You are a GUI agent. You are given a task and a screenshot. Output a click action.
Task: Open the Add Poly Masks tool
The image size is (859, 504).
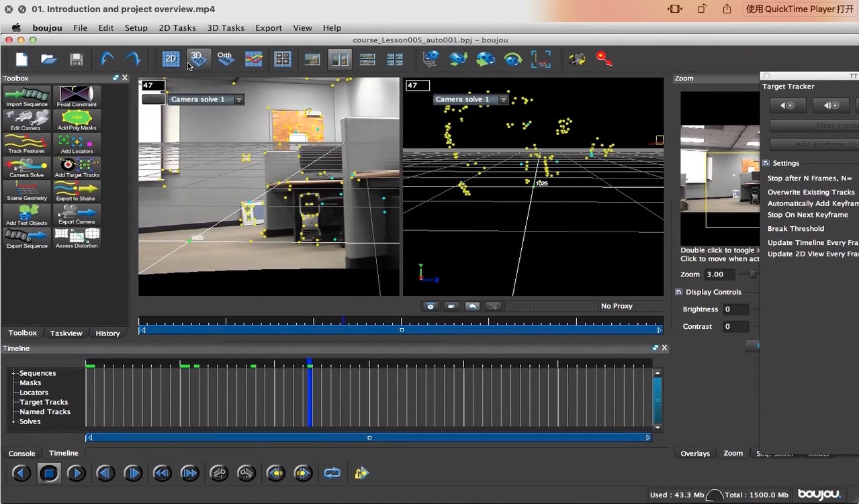[x=77, y=119]
